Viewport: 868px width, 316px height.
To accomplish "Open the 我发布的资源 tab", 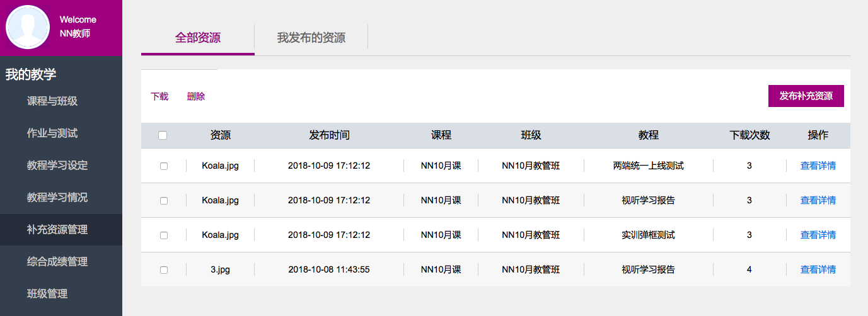I will 311,38.
